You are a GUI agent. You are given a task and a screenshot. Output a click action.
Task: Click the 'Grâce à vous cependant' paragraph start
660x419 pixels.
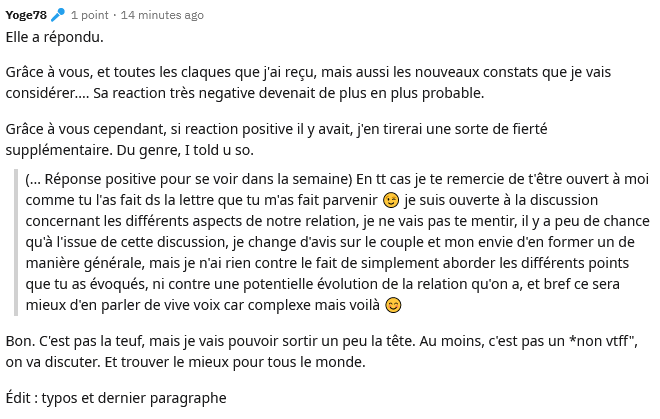pos(85,129)
